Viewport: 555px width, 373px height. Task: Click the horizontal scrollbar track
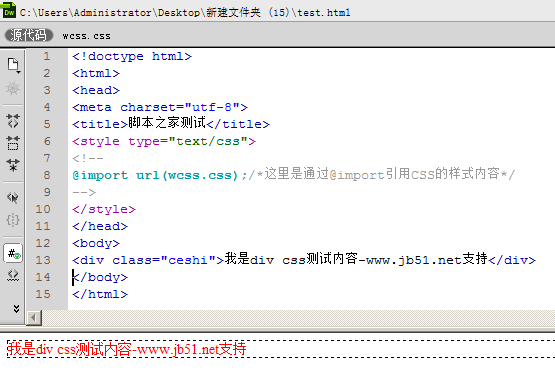pyautogui.click(x=298, y=318)
